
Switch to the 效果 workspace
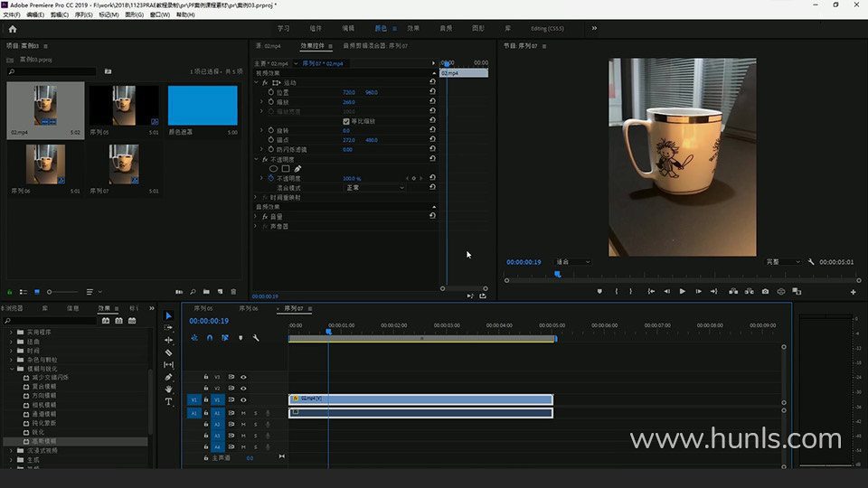pos(413,28)
